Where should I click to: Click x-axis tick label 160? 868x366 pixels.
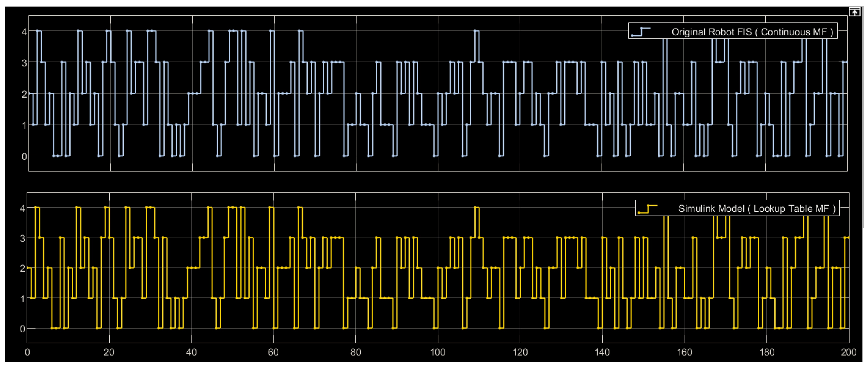click(x=684, y=352)
